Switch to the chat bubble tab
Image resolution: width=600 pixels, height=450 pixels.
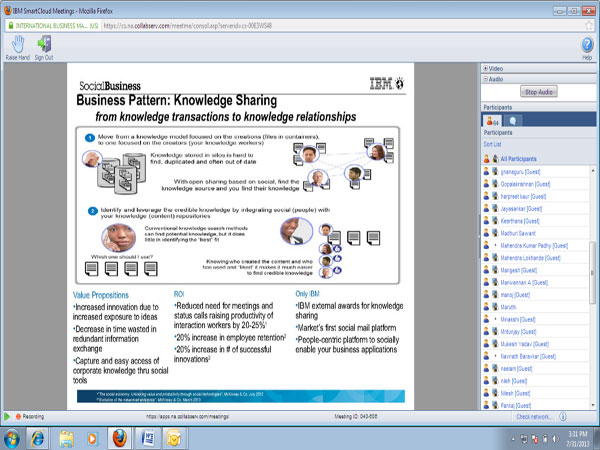[x=513, y=121]
